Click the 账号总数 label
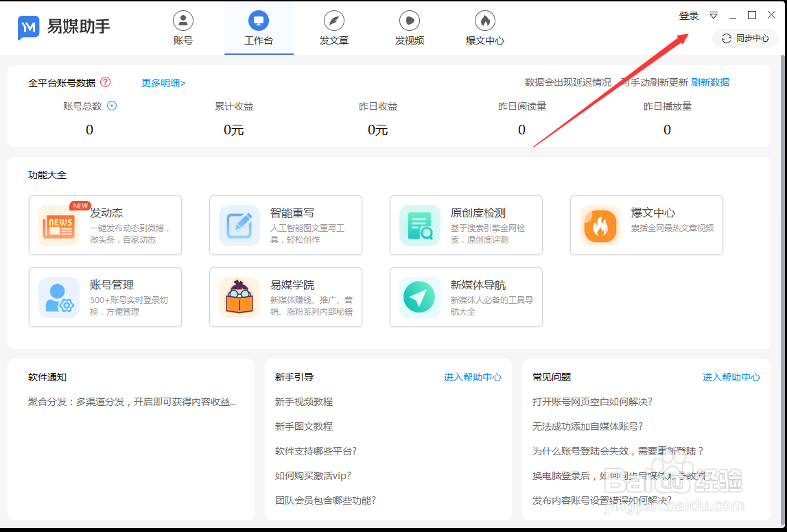Image resolution: width=787 pixels, height=532 pixels. (82, 106)
